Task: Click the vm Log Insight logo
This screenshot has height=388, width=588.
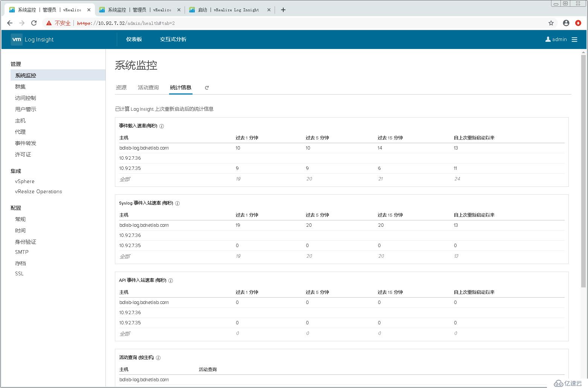Action: tap(32, 40)
